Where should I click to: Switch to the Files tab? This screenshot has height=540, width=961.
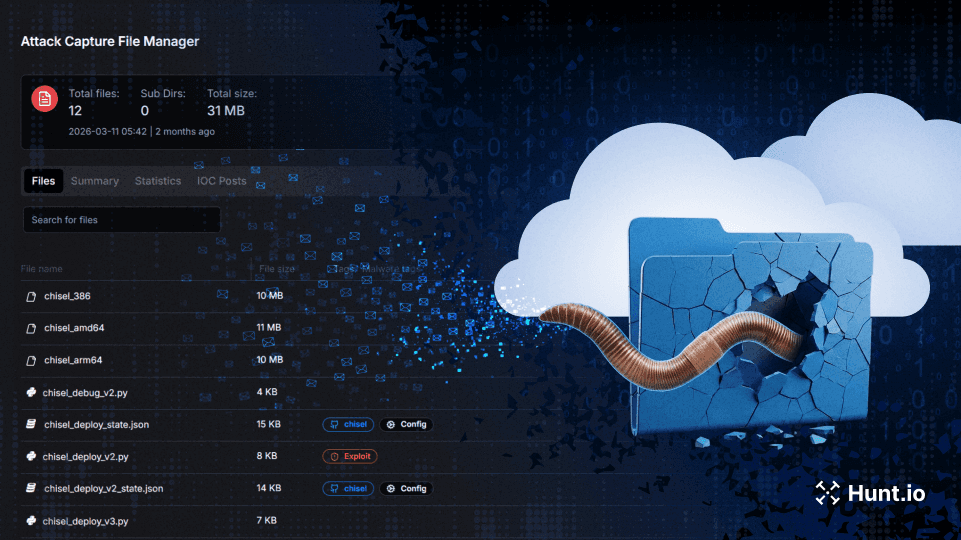44,181
